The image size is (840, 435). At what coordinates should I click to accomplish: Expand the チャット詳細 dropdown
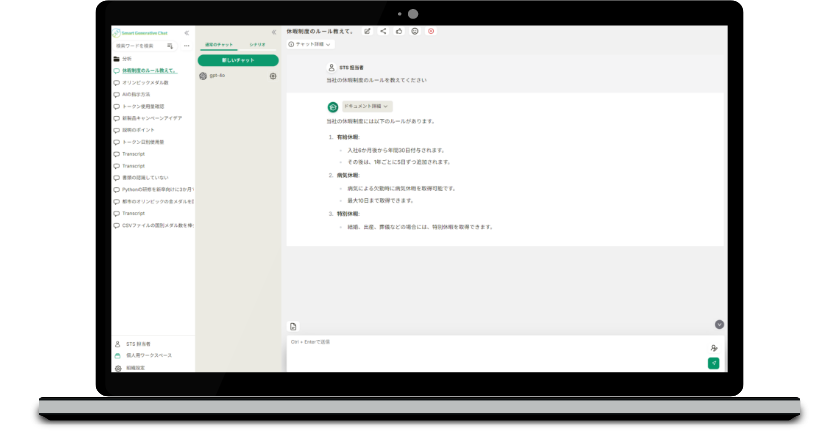click(x=311, y=44)
